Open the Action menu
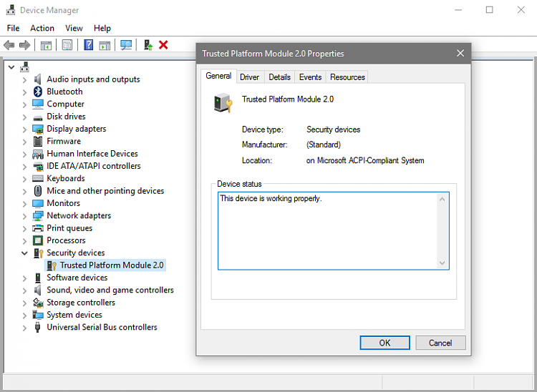Image resolution: width=537 pixels, height=392 pixels. coord(42,28)
